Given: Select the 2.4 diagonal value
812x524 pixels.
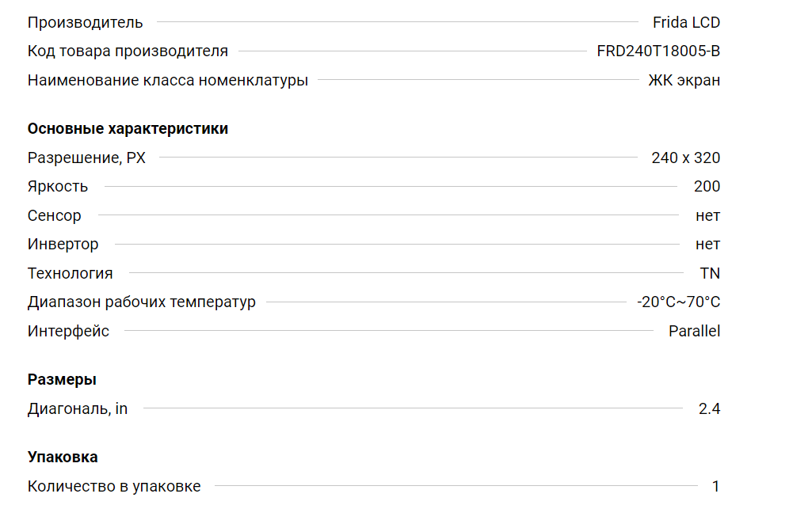Looking at the screenshot, I should 709,408.
